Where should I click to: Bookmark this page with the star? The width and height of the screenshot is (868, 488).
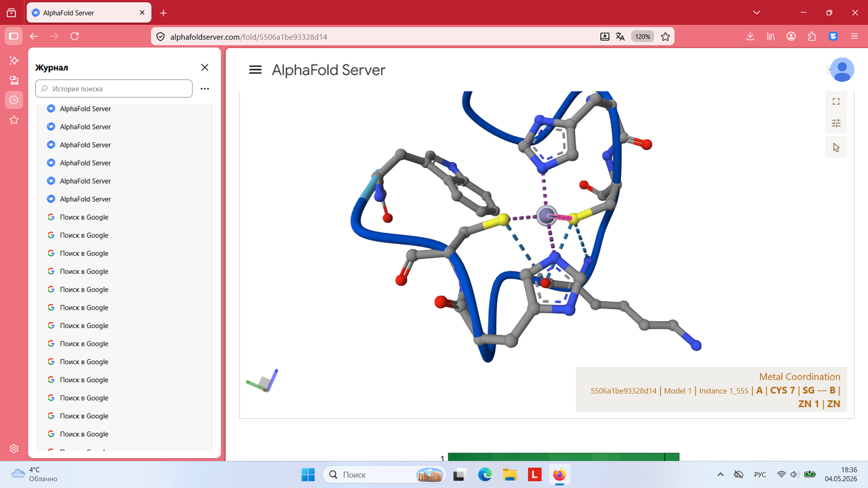coord(665,37)
